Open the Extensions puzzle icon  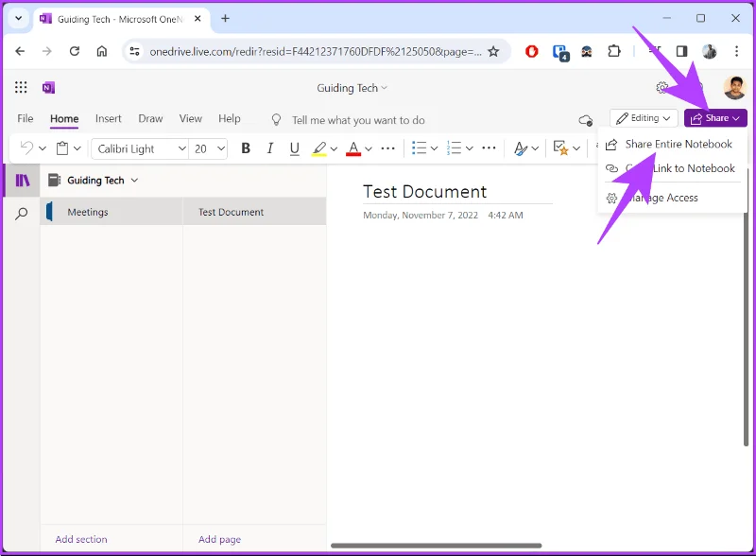613,51
